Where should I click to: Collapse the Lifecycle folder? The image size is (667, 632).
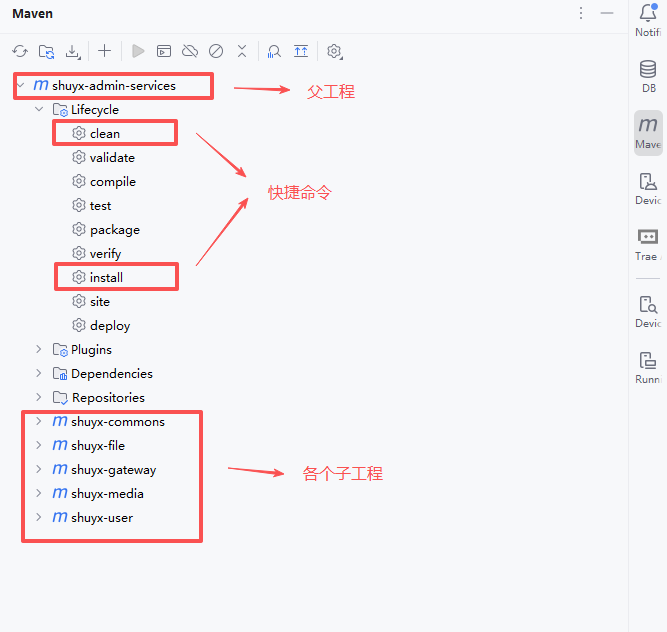coord(39,109)
